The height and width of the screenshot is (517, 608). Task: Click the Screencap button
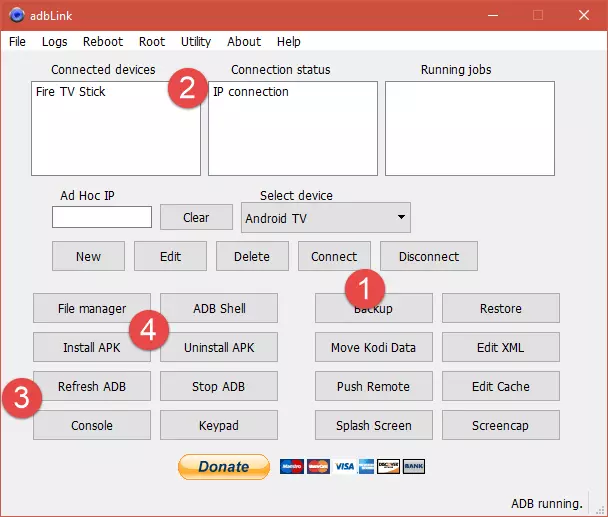[x=501, y=425]
